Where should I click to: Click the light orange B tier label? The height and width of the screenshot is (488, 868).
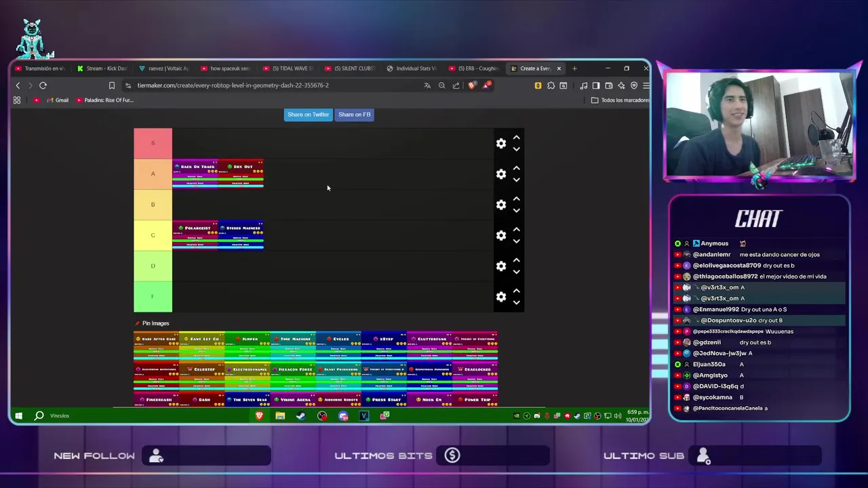point(153,205)
